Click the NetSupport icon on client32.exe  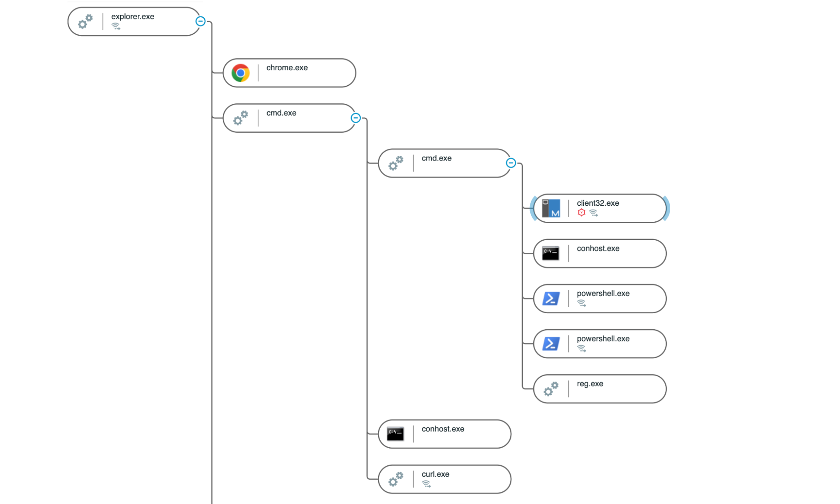[550, 208]
